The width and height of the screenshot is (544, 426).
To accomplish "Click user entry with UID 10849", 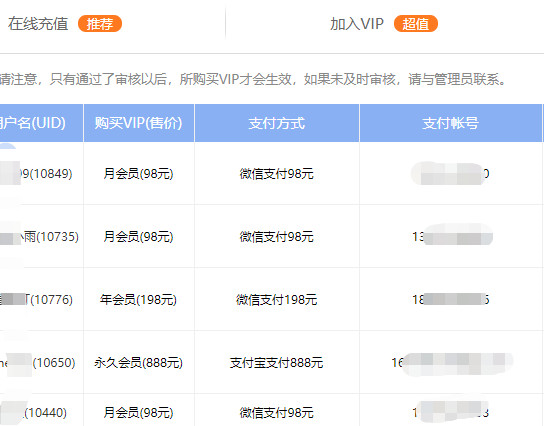I will pyautogui.click(x=36, y=173).
